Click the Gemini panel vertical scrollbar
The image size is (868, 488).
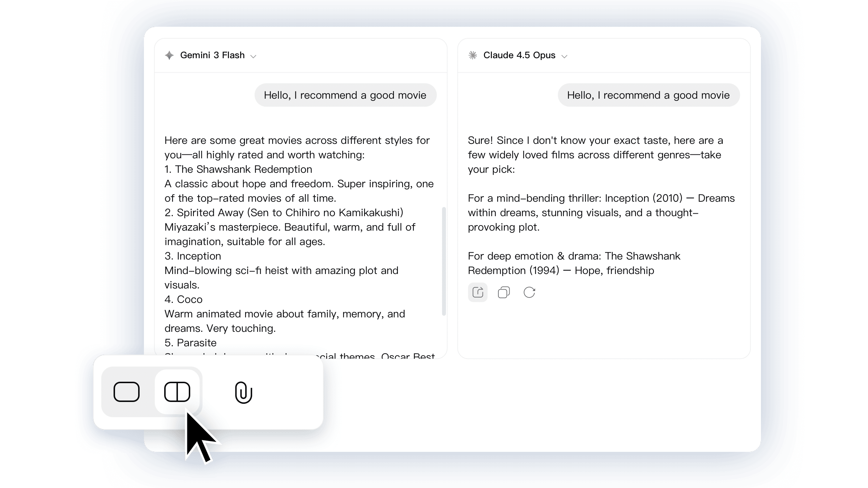pyautogui.click(x=444, y=261)
